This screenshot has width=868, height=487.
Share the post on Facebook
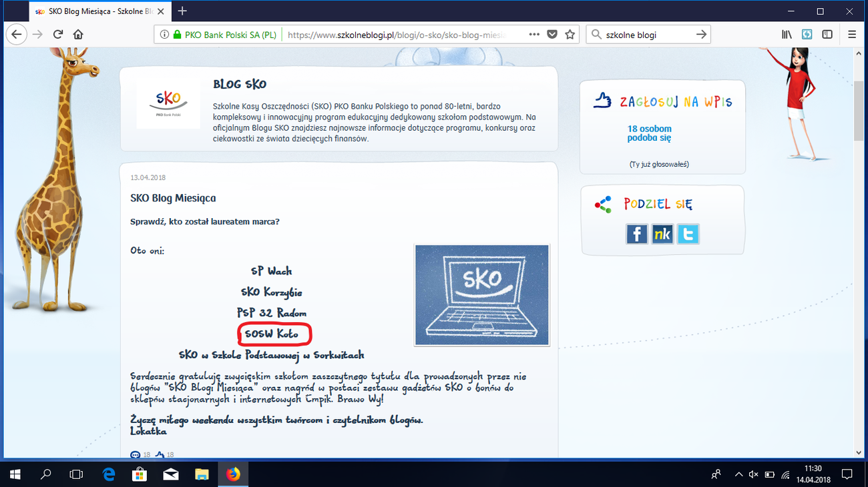pyautogui.click(x=637, y=234)
